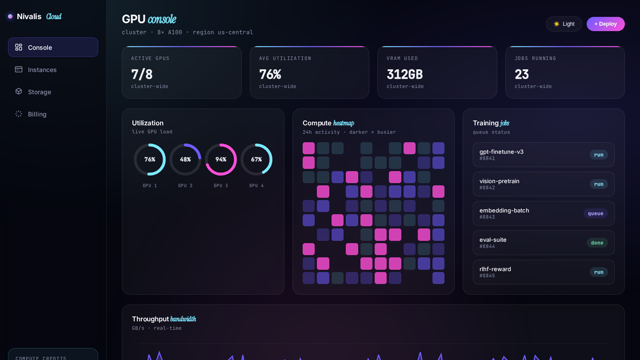Click the '24h activity · darker = busier' caption
Image resolution: width=640 pixels, height=360 pixels.
[x=349, y=132]
